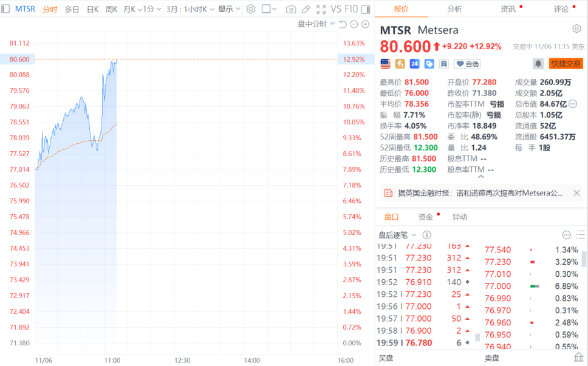Set price alert with bell icon
The image size is (588, 366).
coord(538,64)
